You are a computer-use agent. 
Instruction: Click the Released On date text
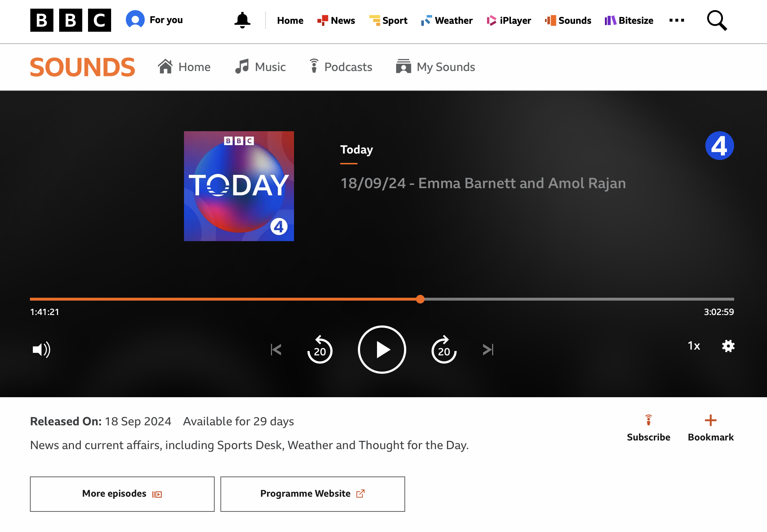pyautogui.click(x=101, y=421)
